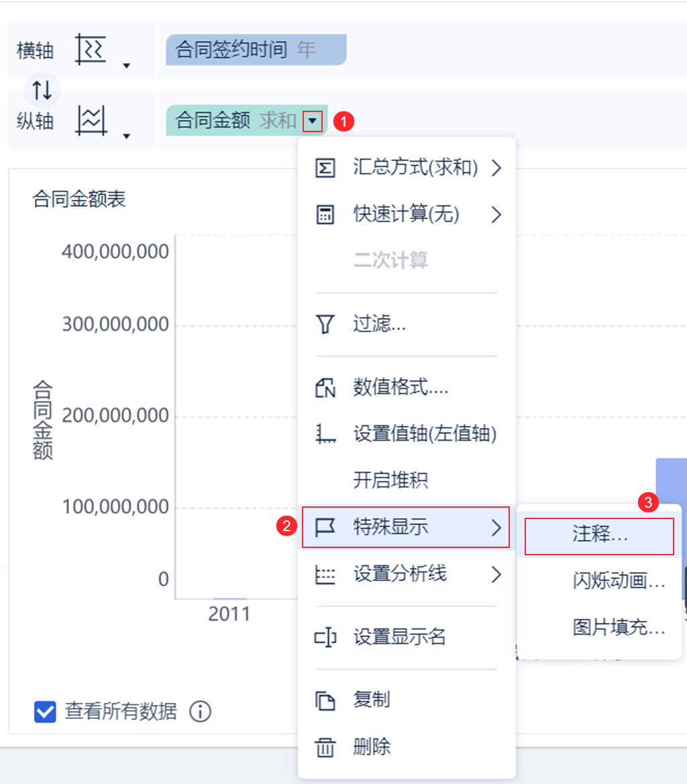Click the 2011 axis label

(x=229, y=614)
